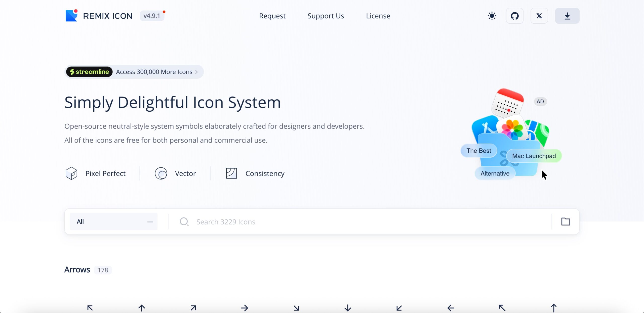The image size is (644, 313).
Task: Select the up-left diagonal arrow icon with the short tail
Action: pyautogui.click(x=90, y=308)
